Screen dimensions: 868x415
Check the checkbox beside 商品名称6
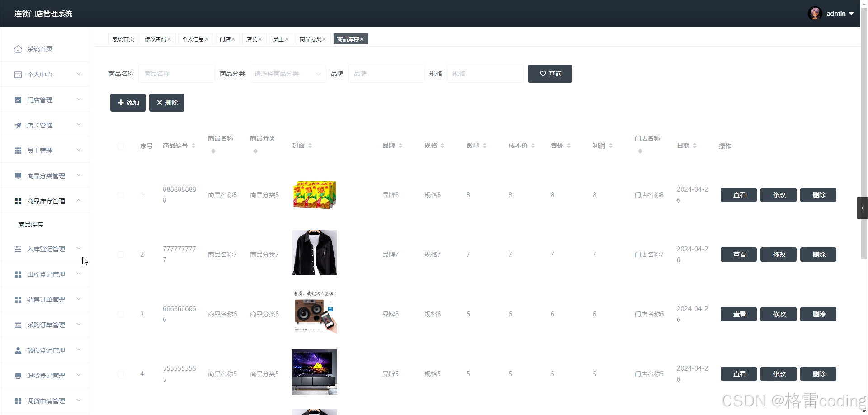point(121,314)
